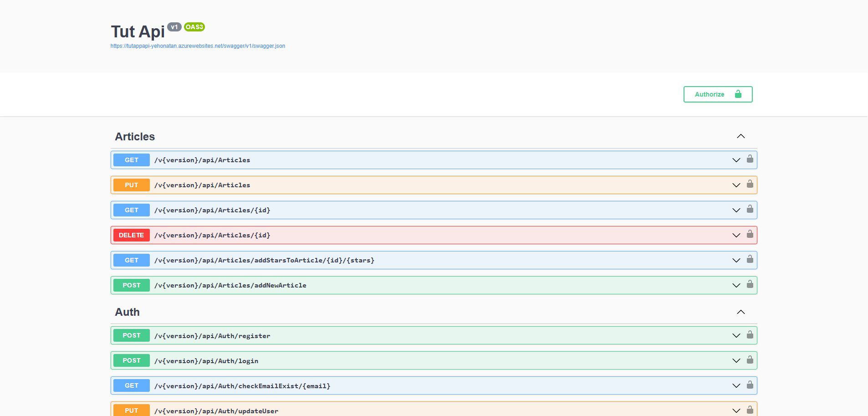Click the Auth section heading
868x416 pixels.
tap(127, 312)
